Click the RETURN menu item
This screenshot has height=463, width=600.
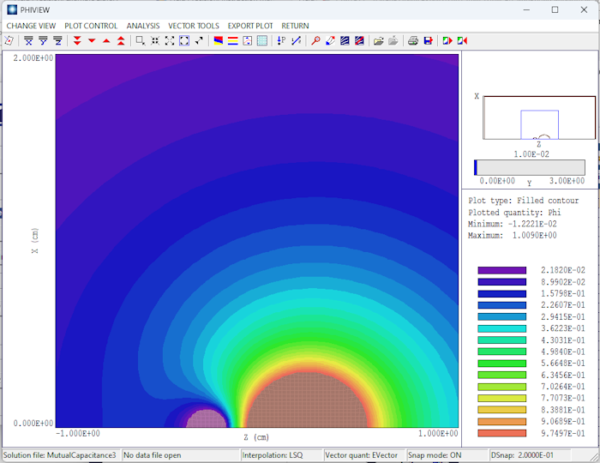(295, 26)
